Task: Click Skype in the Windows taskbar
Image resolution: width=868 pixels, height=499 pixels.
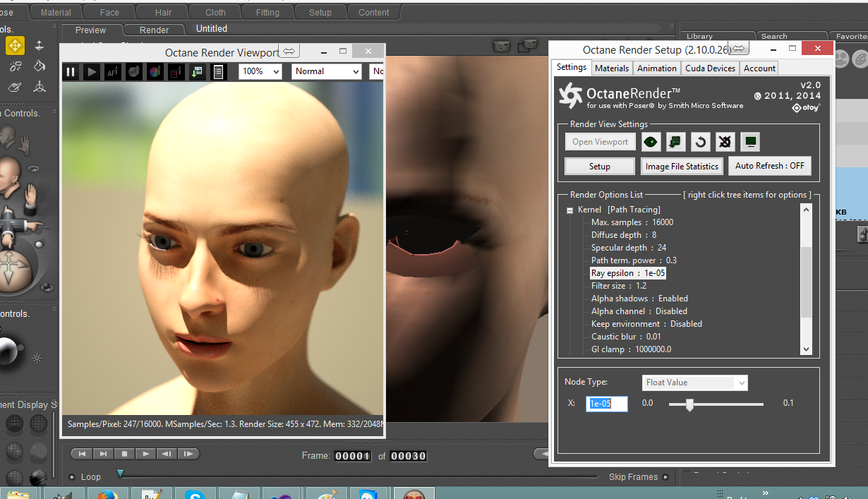Action: (x=195, y=495)
